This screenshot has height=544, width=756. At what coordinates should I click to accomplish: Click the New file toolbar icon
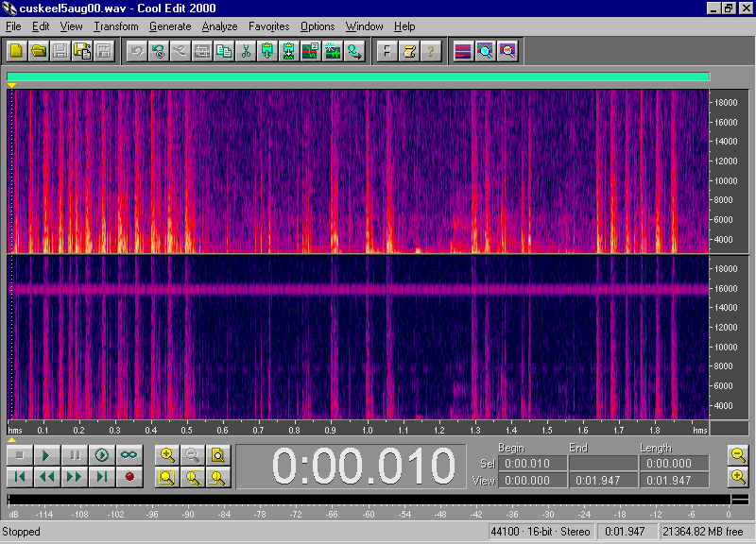[x=16, y=51]
